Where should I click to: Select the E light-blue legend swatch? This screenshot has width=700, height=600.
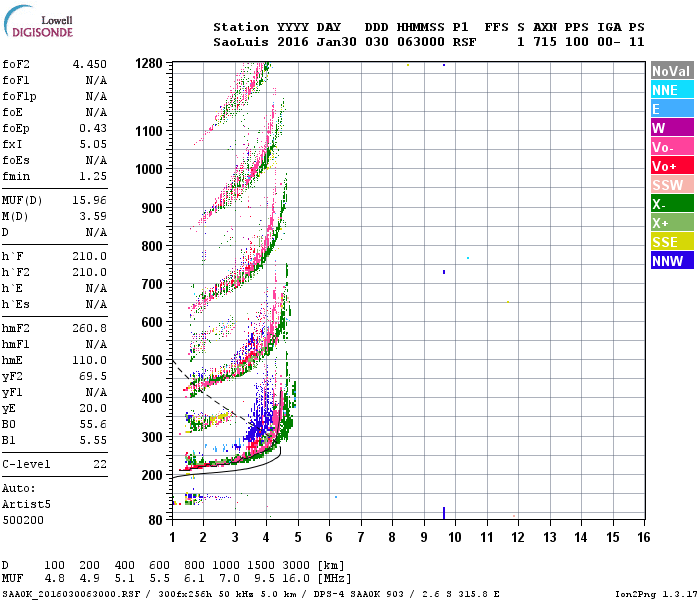coord(672,109)
